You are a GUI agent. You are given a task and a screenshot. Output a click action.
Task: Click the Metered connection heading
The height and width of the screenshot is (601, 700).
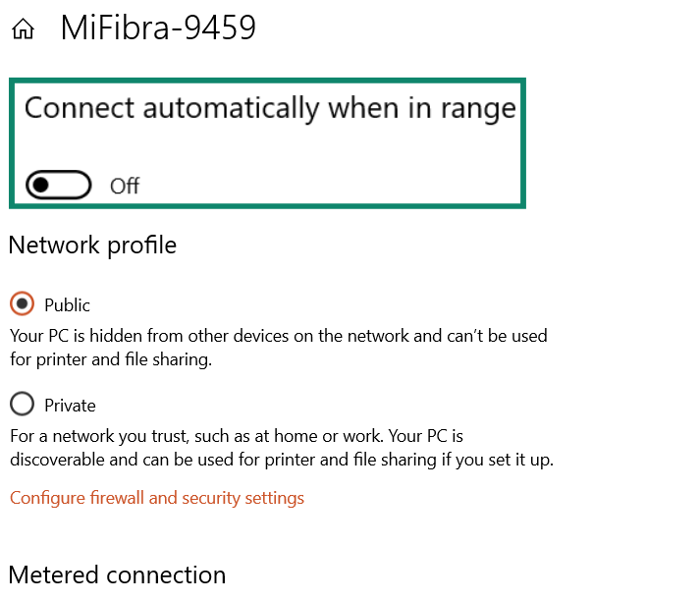(x=117, y=574)
